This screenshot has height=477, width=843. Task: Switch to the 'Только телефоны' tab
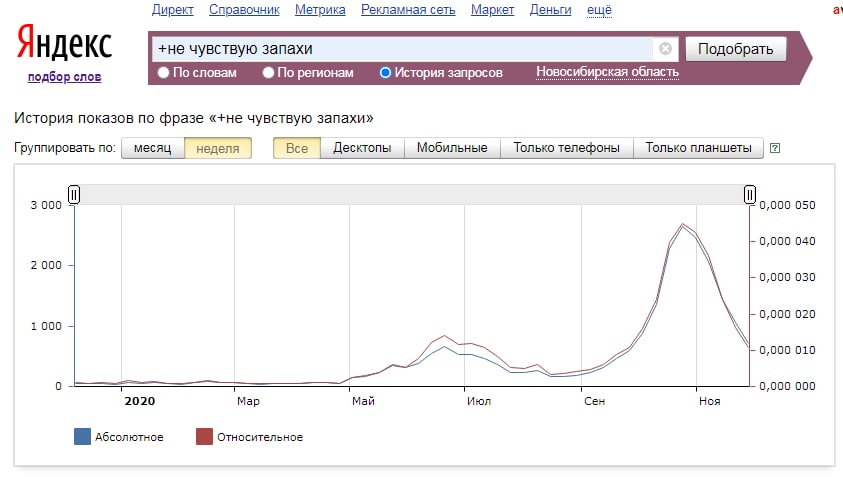[x=567, y=148]
